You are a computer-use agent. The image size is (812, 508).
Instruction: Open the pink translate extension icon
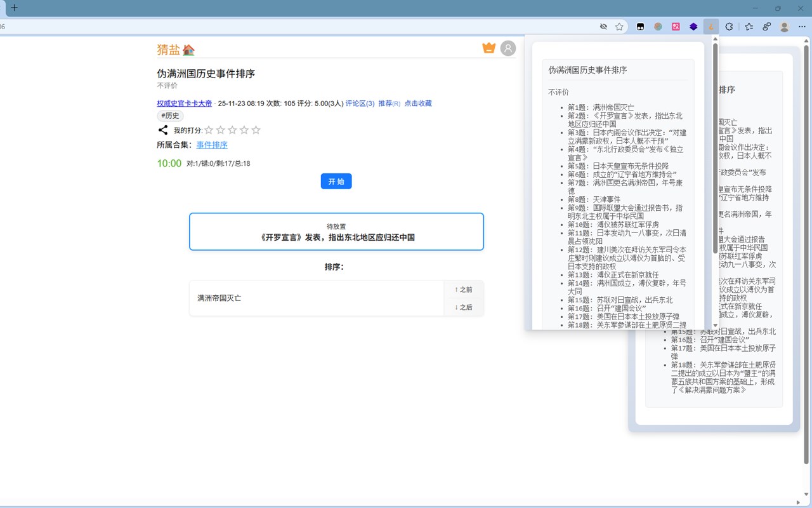pyautogui.click(x=676, y=27)
